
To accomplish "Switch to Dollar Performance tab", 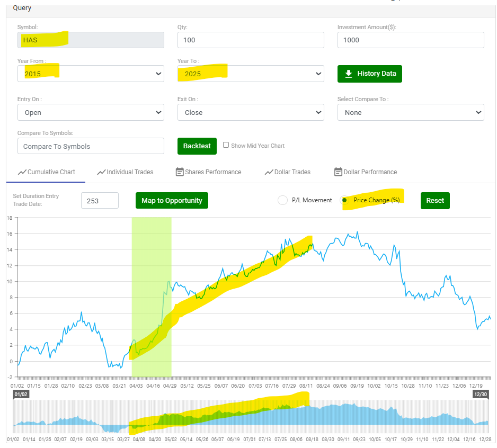I will point(366,172).
